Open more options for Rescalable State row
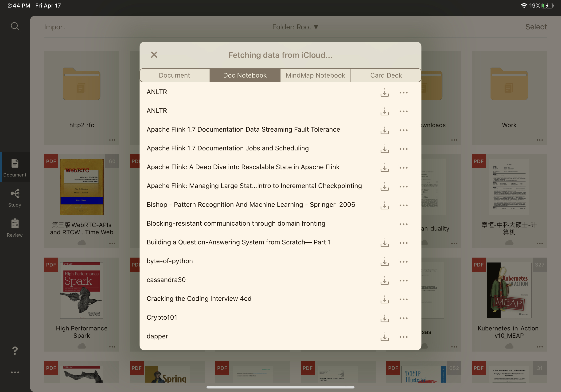This screenshot has width=561, height=392. coord(403,168)
